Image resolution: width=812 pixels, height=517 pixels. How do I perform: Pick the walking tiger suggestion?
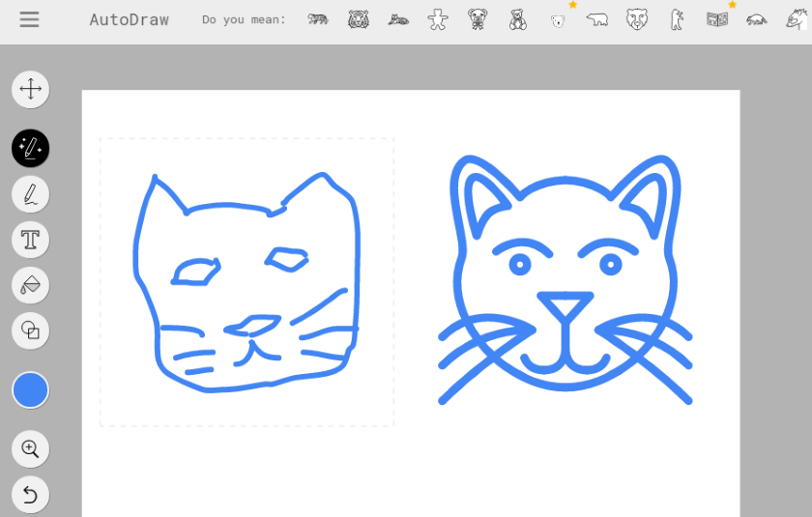(318, 19)
